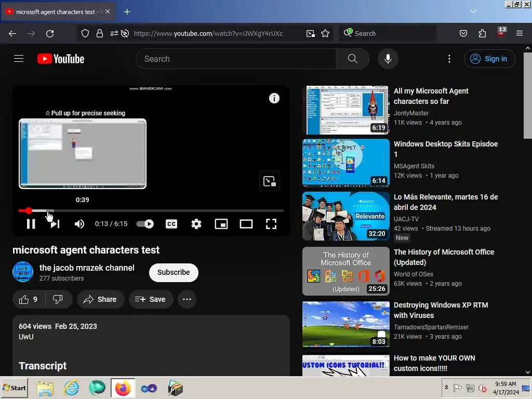Open the YouTube hamburger guide menu
The height and width of the screenshot is (399, 532).
[19, 59]
